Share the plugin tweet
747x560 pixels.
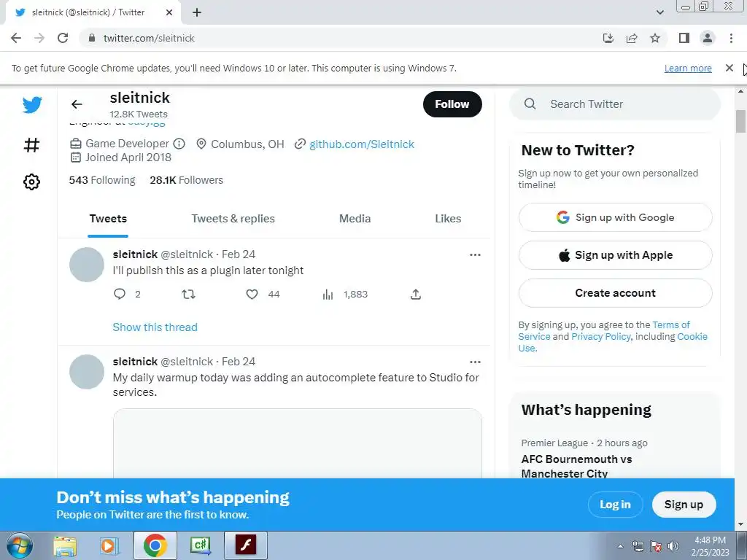point(415,294)
